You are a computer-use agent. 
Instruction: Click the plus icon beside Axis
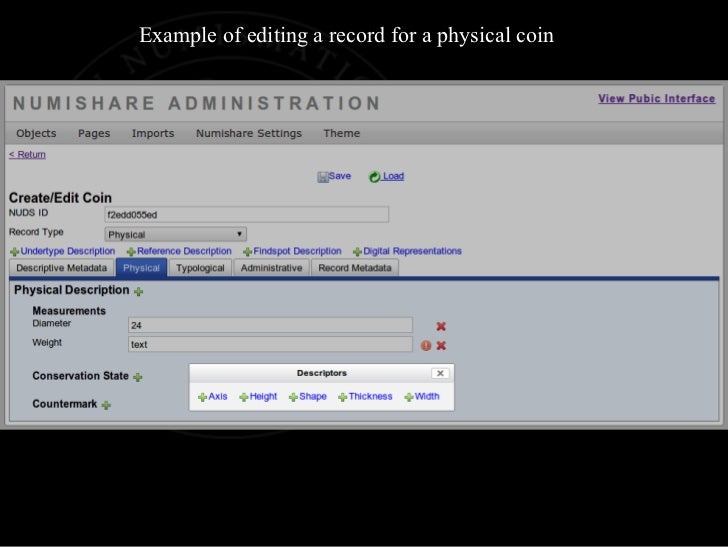[202, 397]
